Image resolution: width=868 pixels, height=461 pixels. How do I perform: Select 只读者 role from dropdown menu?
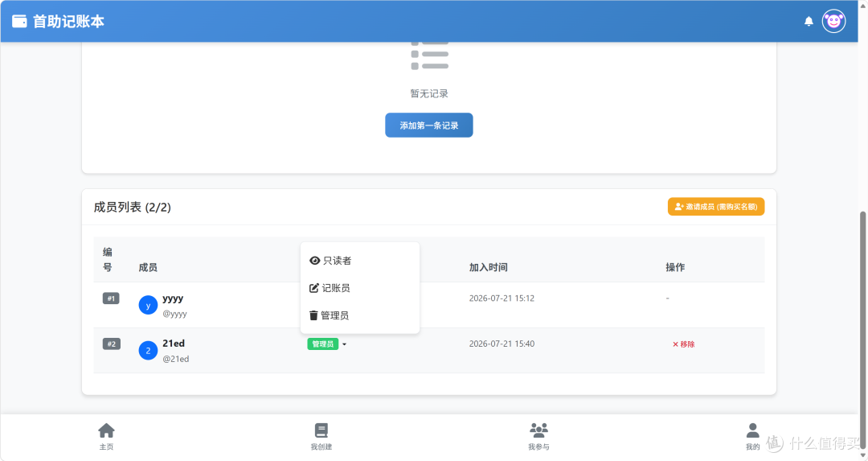click(360, 261)
